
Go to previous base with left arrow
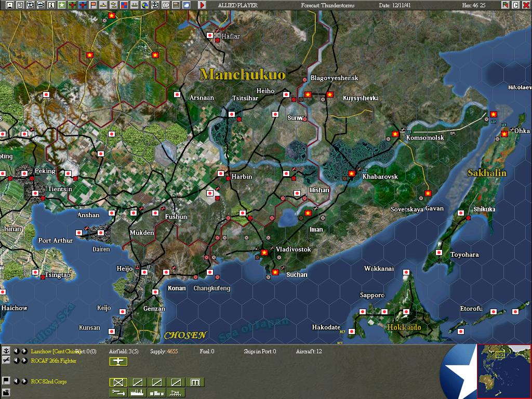(16, 351)
